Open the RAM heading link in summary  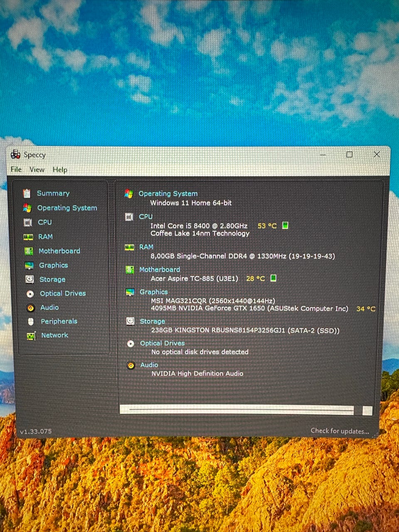point(146,247)
